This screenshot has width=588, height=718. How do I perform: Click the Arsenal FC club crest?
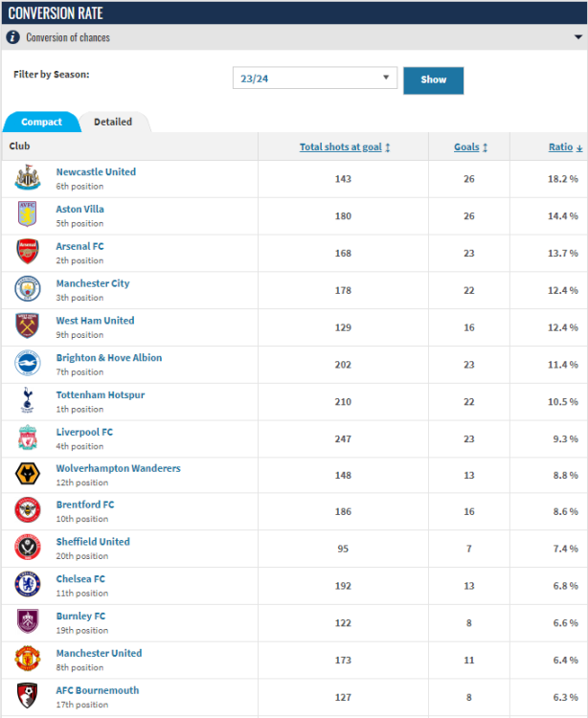(x=28, y=252)
